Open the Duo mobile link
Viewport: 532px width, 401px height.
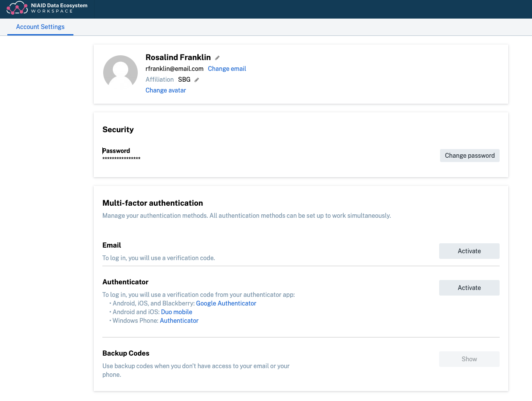click(x=177, y=312)
